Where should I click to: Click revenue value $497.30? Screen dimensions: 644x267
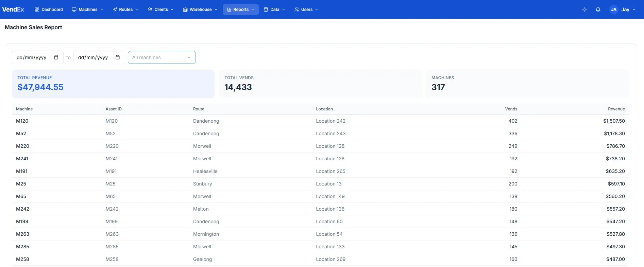615,247
